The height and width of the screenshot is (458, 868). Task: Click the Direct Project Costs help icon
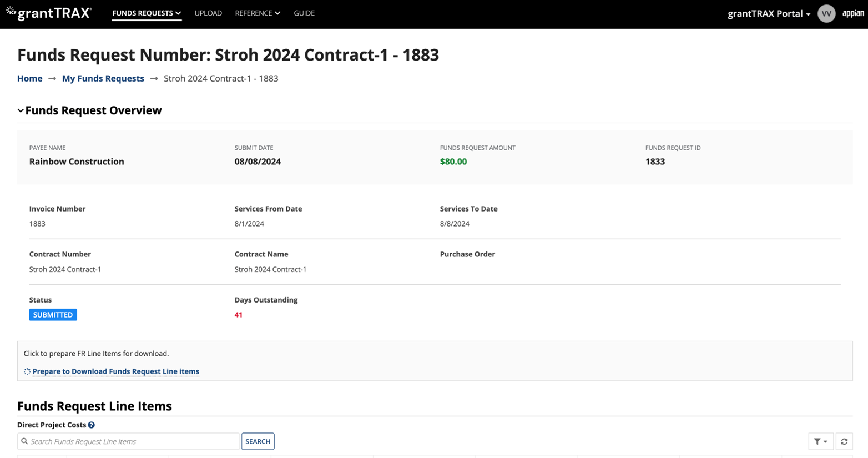coord(92,425)
